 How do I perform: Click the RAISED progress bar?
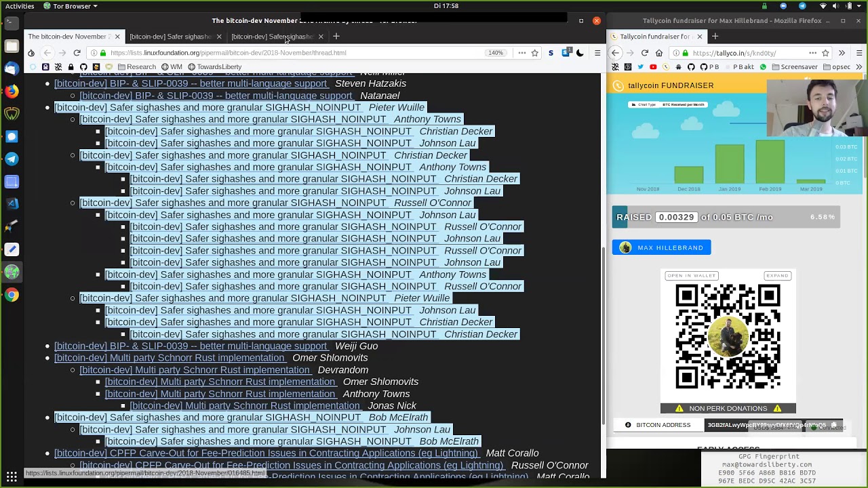click(x=726, y=217)
